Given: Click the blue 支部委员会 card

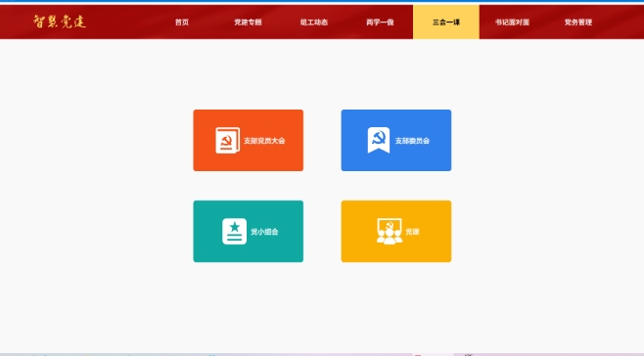Looking at the screenshot, I should pyautogui.click(x=396, y=141).
